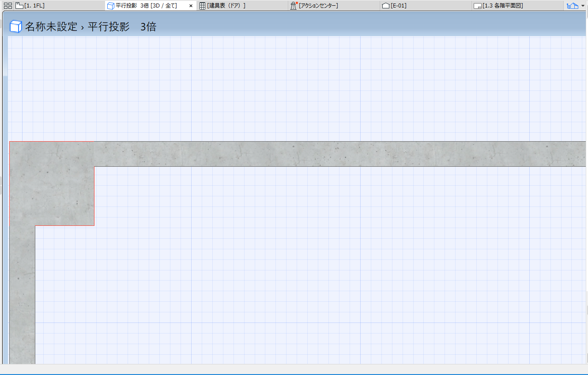Select the horizontal concrete wall in the 3D view

point(340,154)
